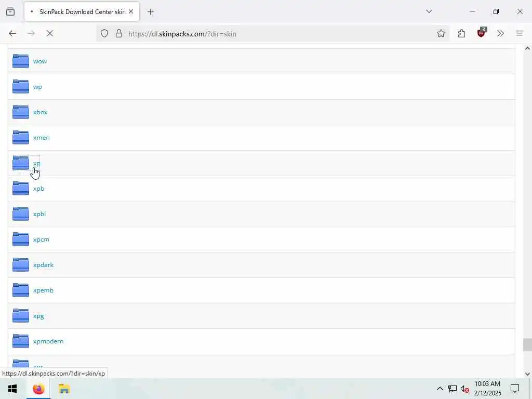Stop loading the page
532x399 pixels.
(x=49, y=34)
